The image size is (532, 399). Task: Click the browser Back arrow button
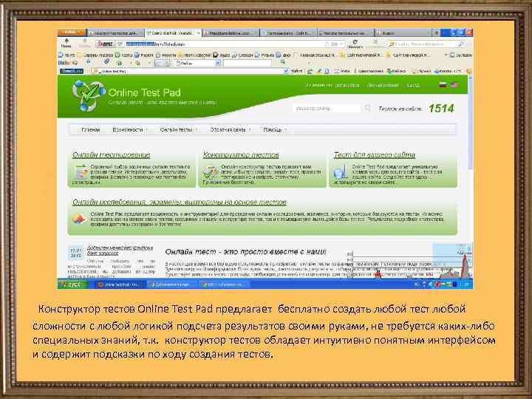coord(66,42)
